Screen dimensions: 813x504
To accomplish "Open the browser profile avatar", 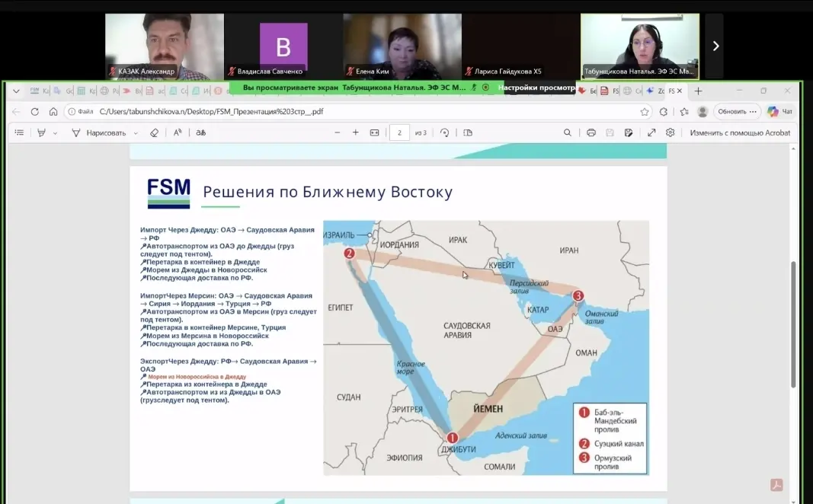I will pyautogui.click(x=703, y=111).
